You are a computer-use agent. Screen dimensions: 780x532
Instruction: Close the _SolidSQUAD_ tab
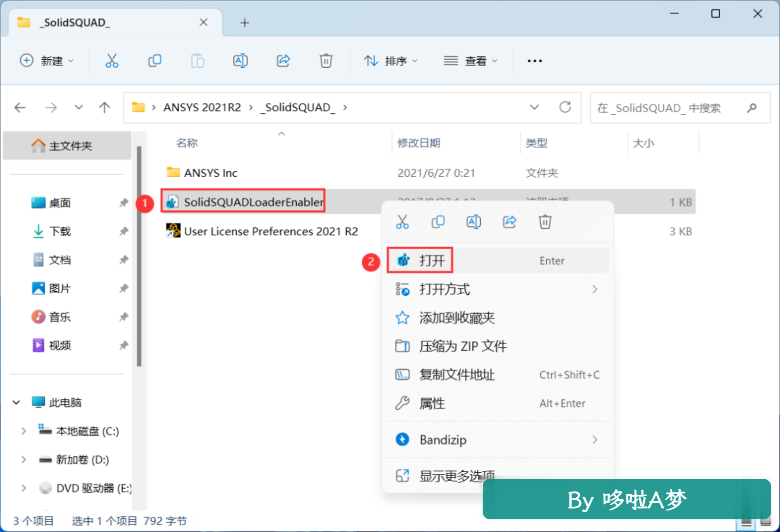(203, 22)
